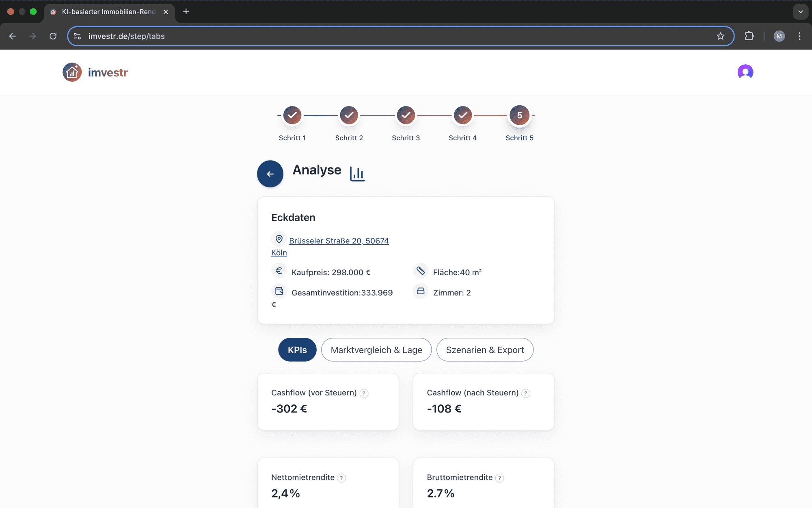This screenshot has height=508, width=812.
Task: Switch to Marktvergleich & Lage tab
Action: 376,350
